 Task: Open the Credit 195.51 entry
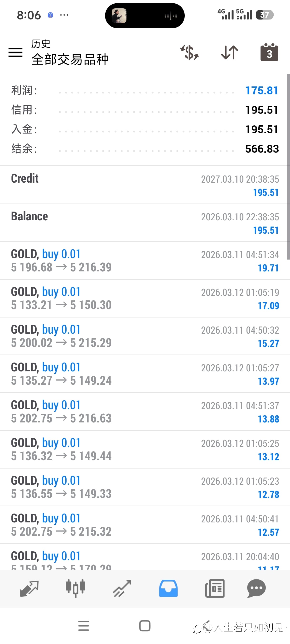click(145, 185)
